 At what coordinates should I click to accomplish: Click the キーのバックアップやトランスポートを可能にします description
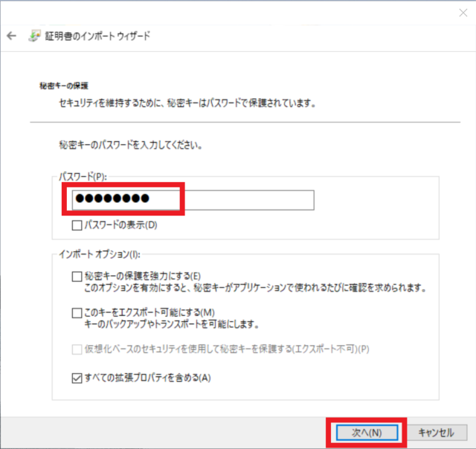pyautogui.click(x=172, y=324)
